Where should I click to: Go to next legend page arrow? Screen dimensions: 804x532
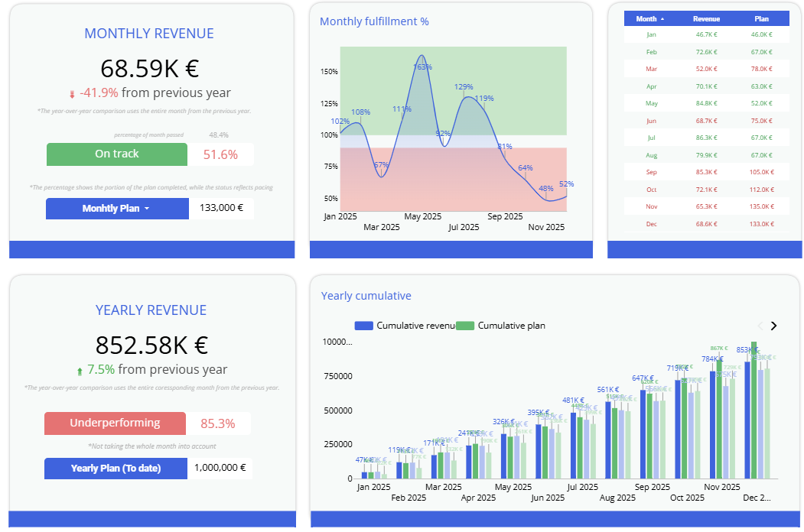click(x=773, y=326)
